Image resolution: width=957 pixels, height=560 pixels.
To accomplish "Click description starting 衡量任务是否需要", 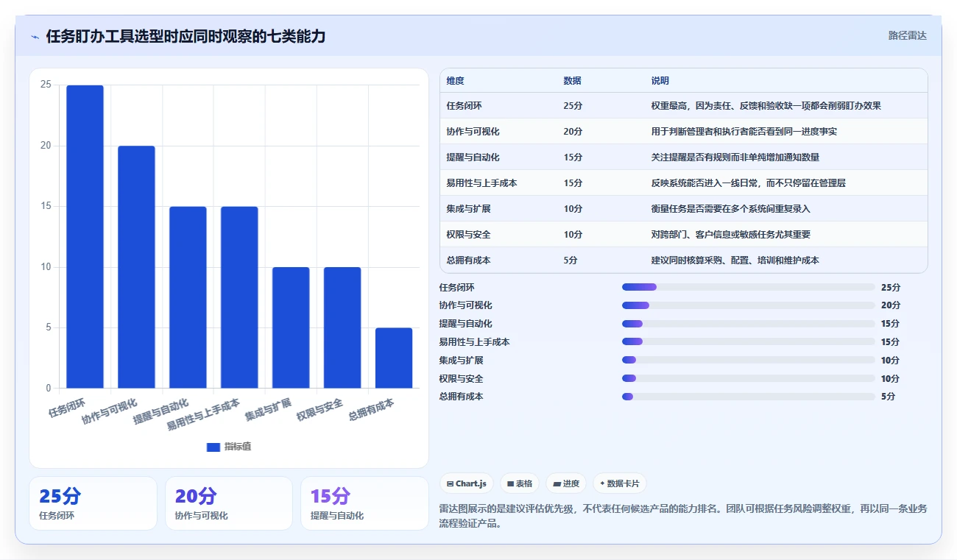I will (730, 209).
